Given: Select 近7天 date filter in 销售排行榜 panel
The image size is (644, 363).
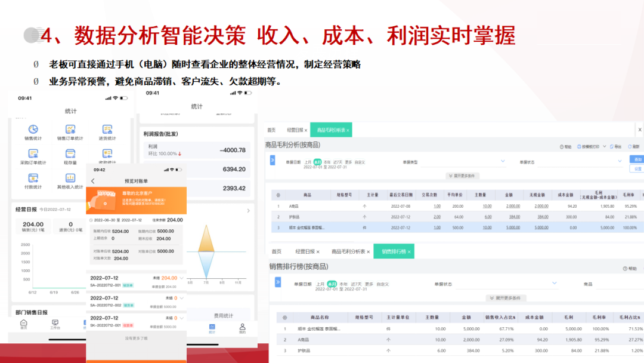Looking at the screenshot, I should [356, 284].
